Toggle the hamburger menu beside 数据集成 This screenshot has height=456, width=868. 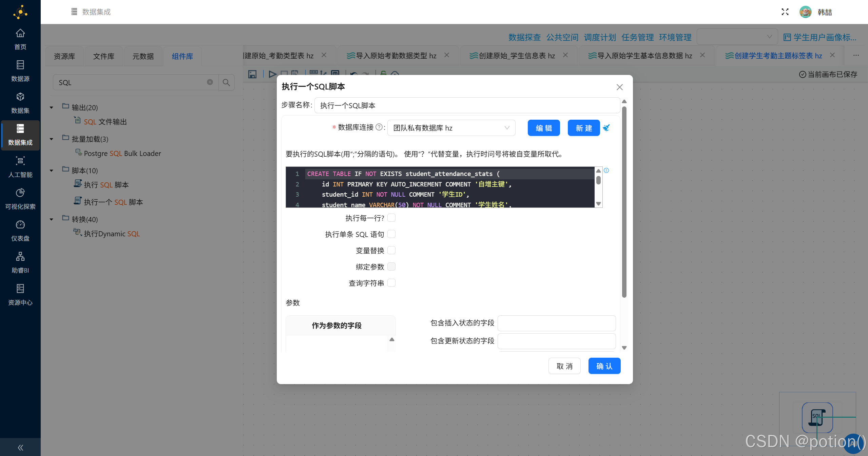(x=74, y=12)
